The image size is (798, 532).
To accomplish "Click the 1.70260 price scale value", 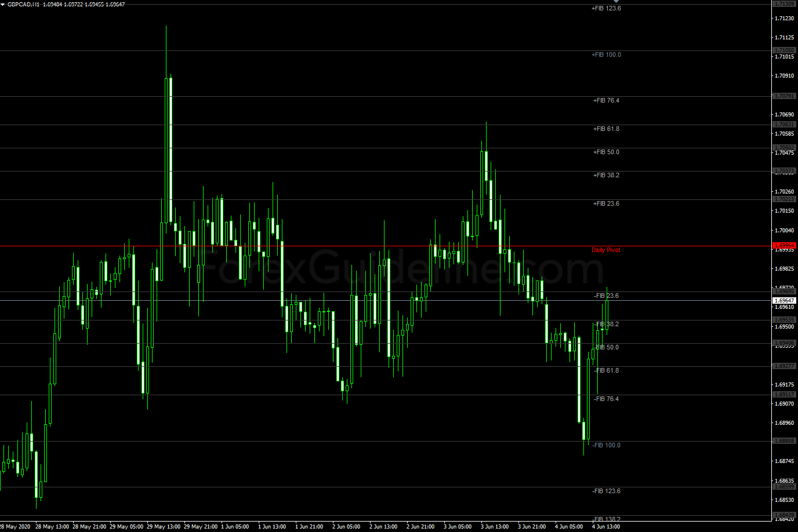I will click(785, 192).
